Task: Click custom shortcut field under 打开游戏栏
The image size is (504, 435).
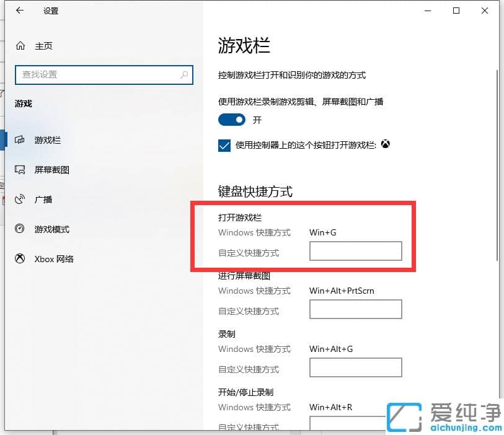Action: 355,250
